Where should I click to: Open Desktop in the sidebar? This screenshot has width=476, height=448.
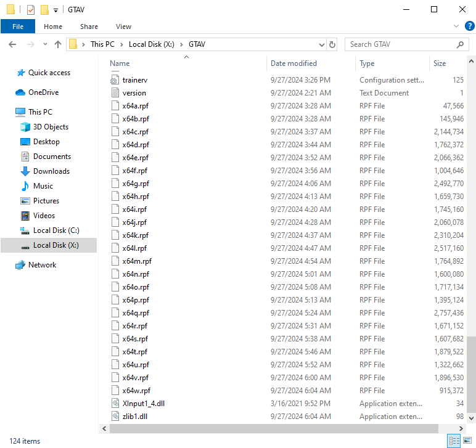[x=46, y=142]
